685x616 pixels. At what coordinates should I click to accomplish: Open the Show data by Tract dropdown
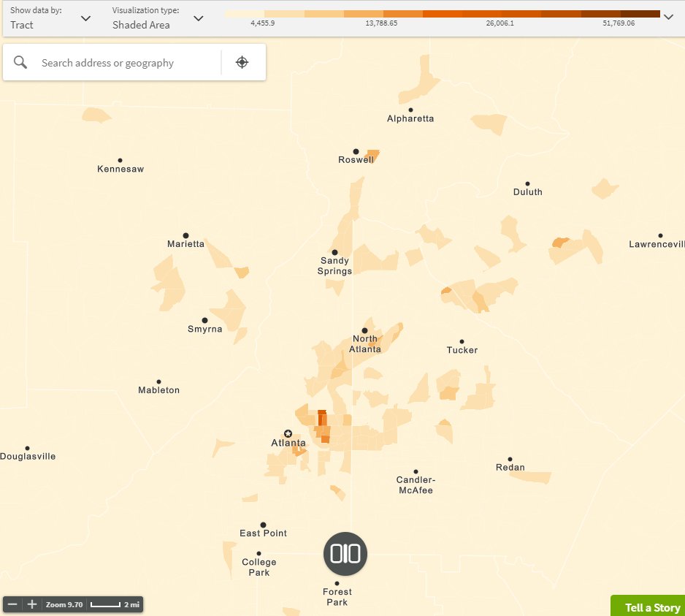tap(50, 18)
